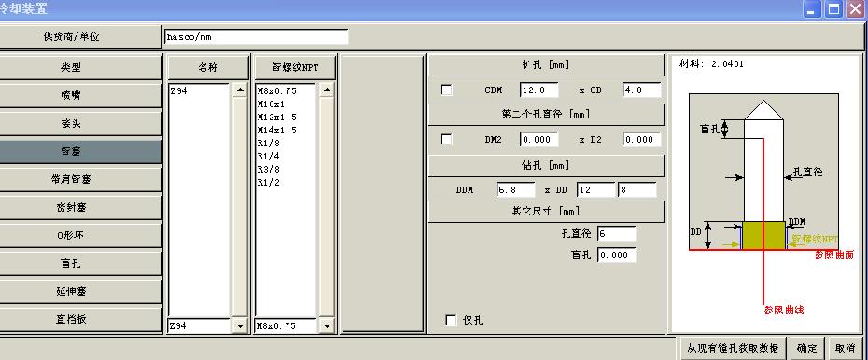868x360 pixels.
Task: Select the 接头 type button
Action: [81, 123]
